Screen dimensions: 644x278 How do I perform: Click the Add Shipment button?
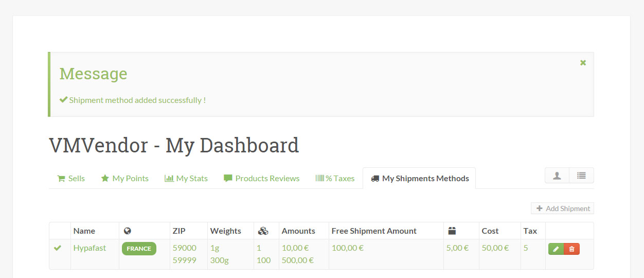[563, 208]
